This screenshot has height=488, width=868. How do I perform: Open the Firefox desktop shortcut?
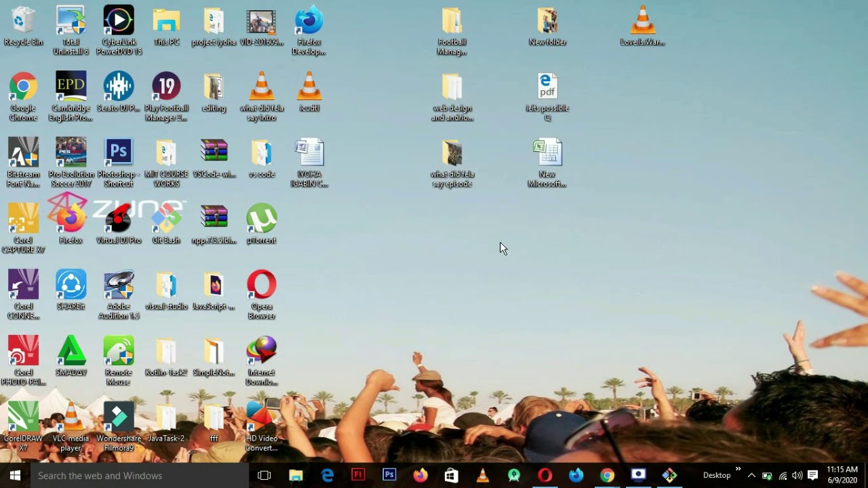(71, 225)
